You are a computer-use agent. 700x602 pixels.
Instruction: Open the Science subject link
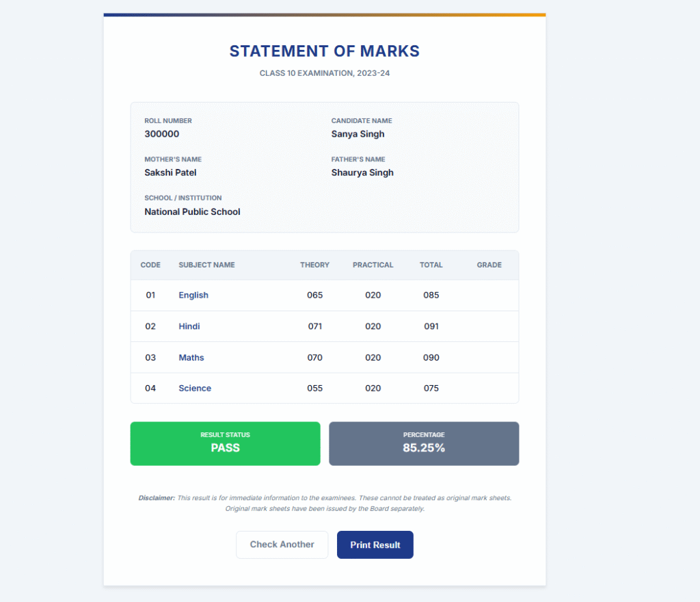(195, 389)
